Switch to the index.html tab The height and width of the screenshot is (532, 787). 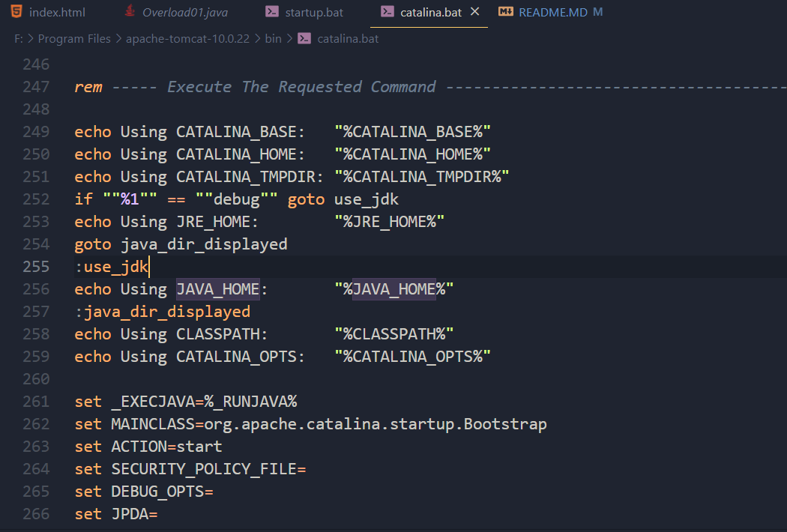57,13
